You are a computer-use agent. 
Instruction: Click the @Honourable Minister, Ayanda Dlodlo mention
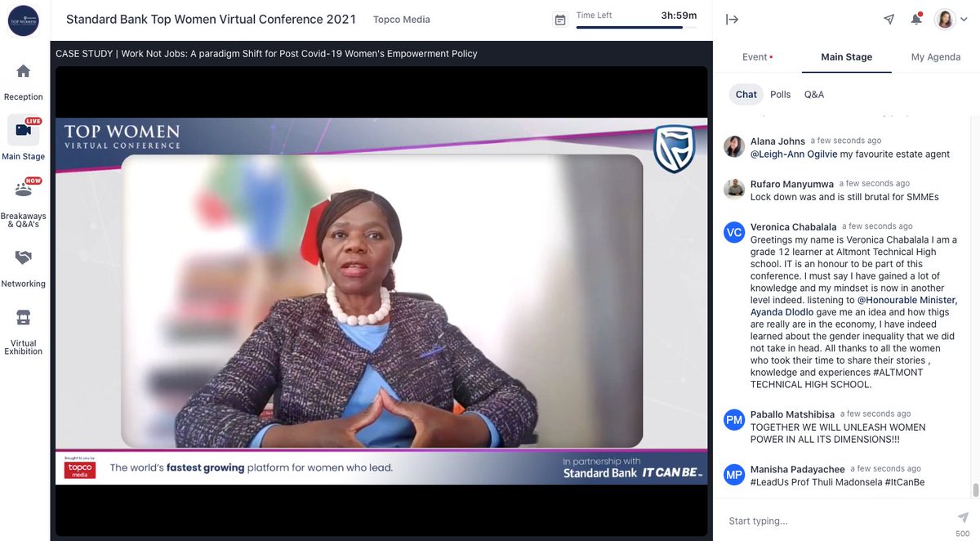853,306
